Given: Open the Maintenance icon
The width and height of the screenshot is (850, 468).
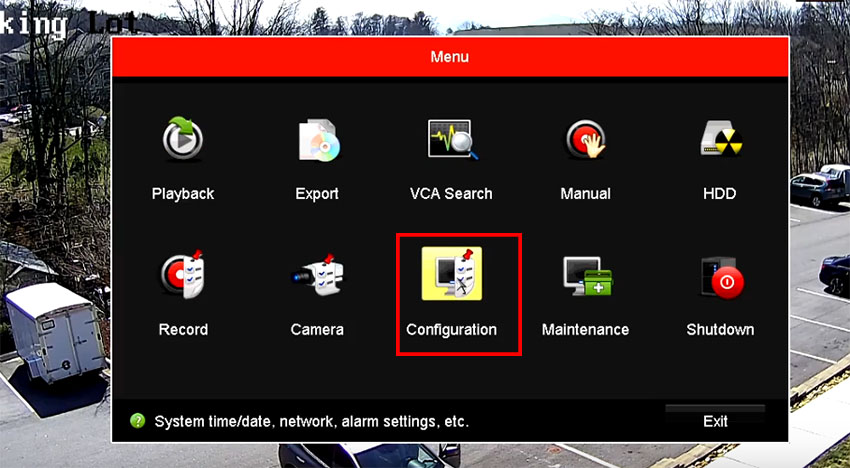Looking at the screenshot, I should tap(587, 275).
